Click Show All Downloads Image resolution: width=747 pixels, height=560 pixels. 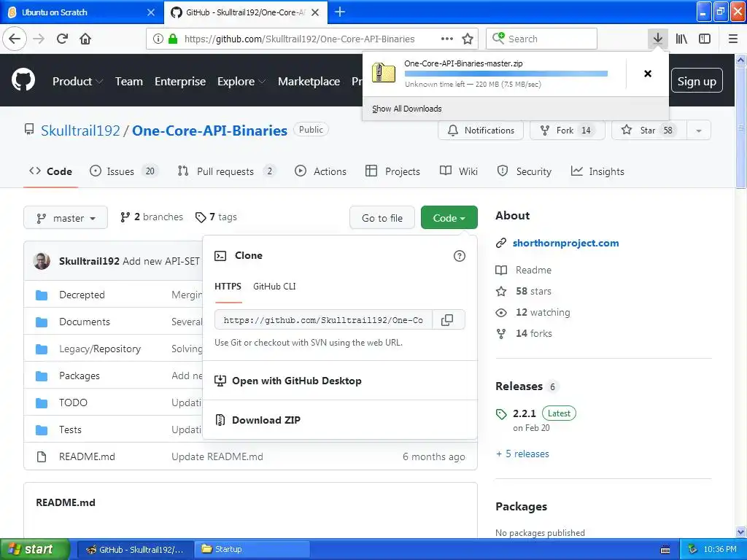click(x=407, y=109)
